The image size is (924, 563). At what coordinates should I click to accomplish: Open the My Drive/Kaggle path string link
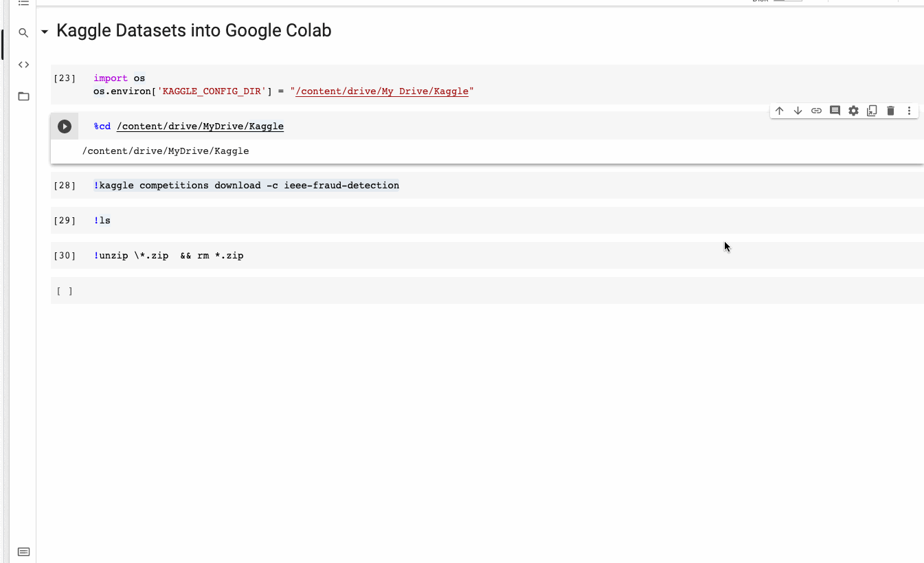click(x=382, y=91)
